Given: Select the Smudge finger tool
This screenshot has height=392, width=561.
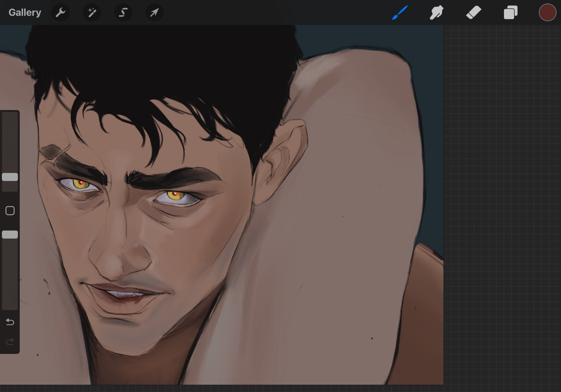Looking at the screenshot, I should click(x=436, y=13).
